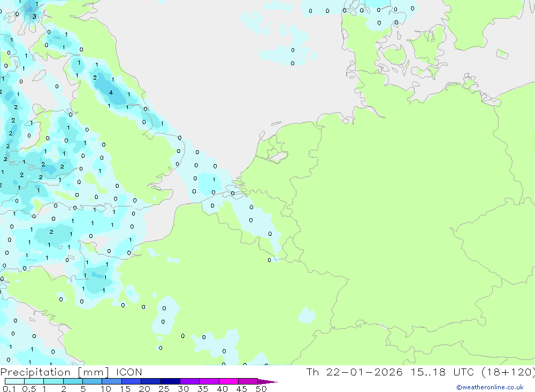This screenshot has height=392, width=535.
Task: Click the legend label '25'
Action: tap(164, 389)
